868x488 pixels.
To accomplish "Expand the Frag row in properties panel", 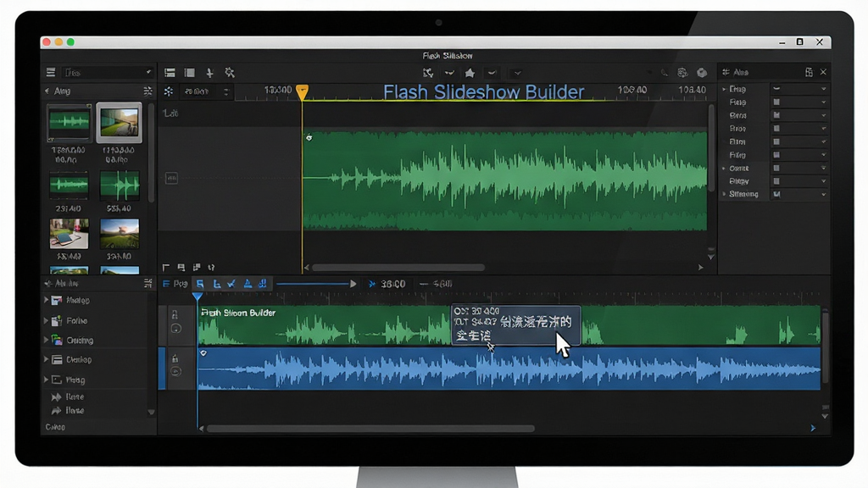I will (724, 89).
